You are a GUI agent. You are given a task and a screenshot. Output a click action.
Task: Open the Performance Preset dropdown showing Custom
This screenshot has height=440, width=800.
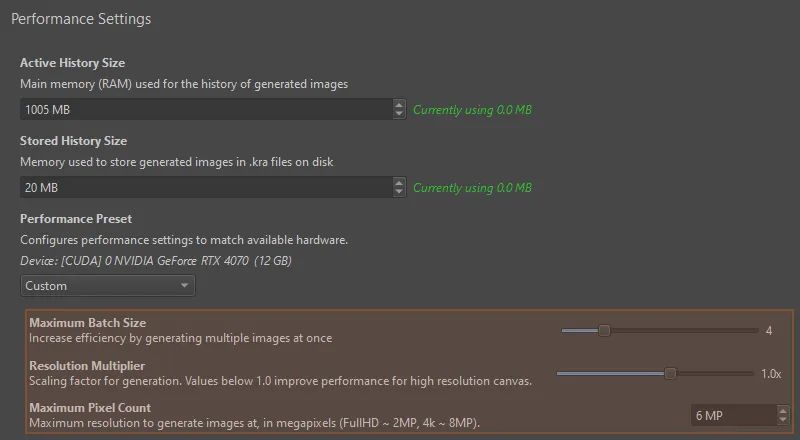coord(108,286)
